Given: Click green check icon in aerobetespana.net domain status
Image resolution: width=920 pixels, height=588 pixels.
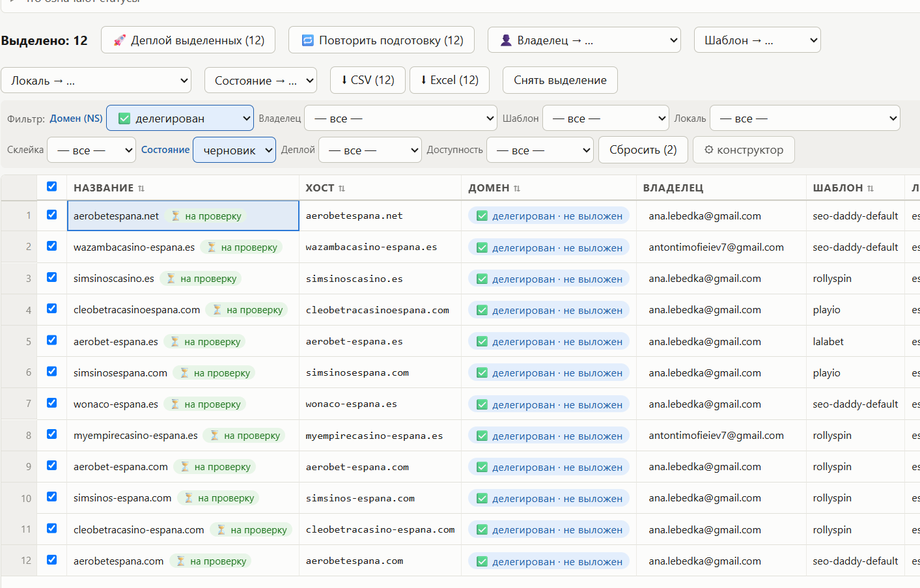Looking at the screenshot, I should 482,216.
